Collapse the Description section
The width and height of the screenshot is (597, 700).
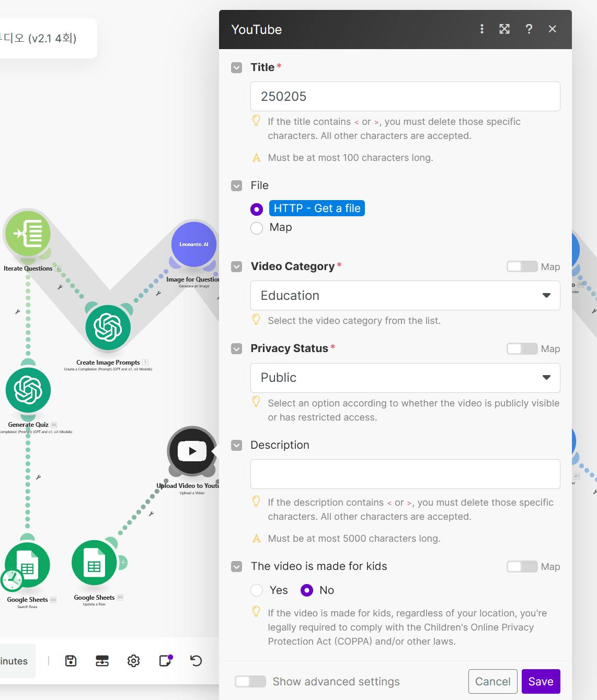point(237,445)
